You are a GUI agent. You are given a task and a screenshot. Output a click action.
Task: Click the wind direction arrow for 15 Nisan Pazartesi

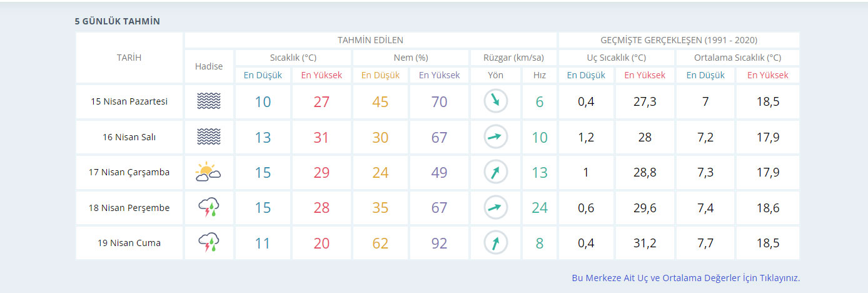(x=495, y=101)
